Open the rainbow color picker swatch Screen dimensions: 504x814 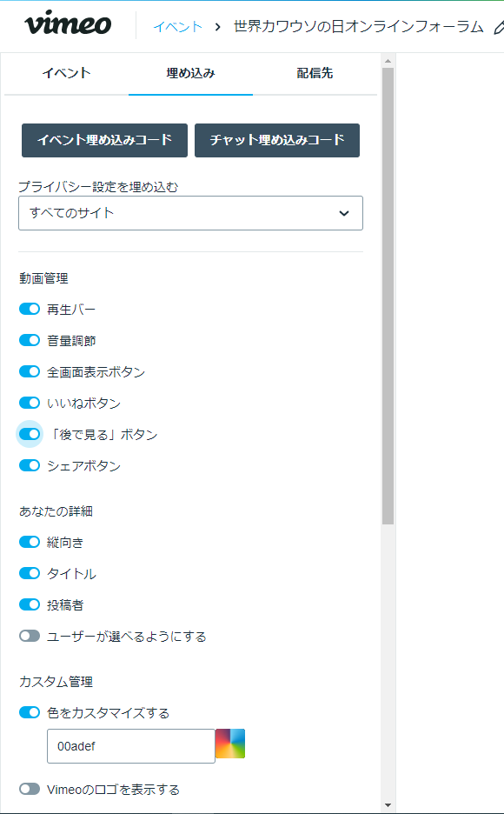tap(230, 744)
